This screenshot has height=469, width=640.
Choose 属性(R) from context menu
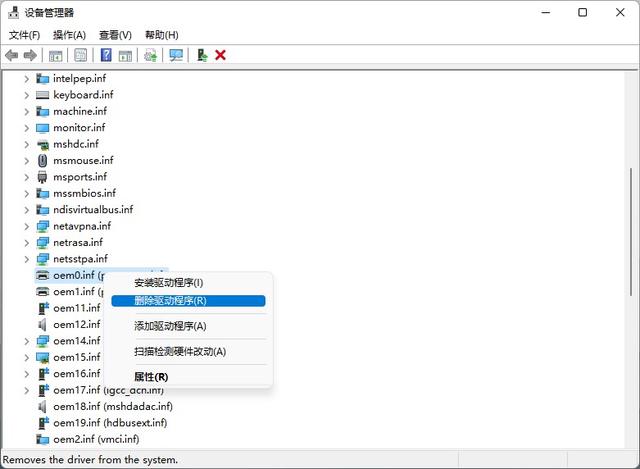(188, 377)
